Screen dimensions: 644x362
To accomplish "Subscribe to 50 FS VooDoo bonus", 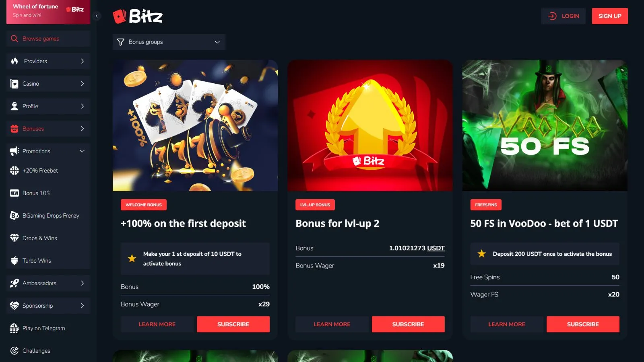I will tap(583, 324).
